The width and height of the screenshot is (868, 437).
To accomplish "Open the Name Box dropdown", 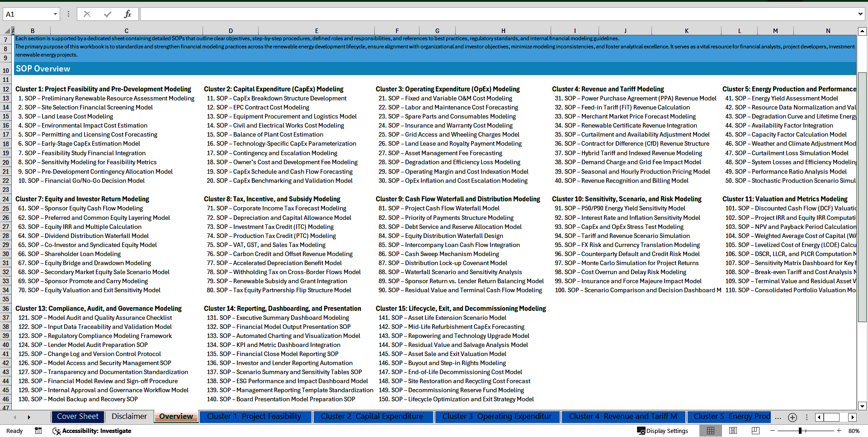I will tap(55, 14).
